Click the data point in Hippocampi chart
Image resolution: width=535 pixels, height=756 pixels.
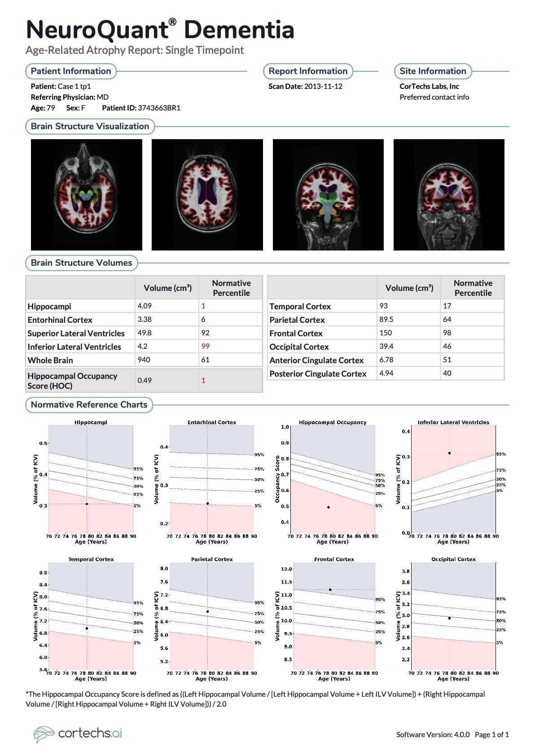click(87, 504)
